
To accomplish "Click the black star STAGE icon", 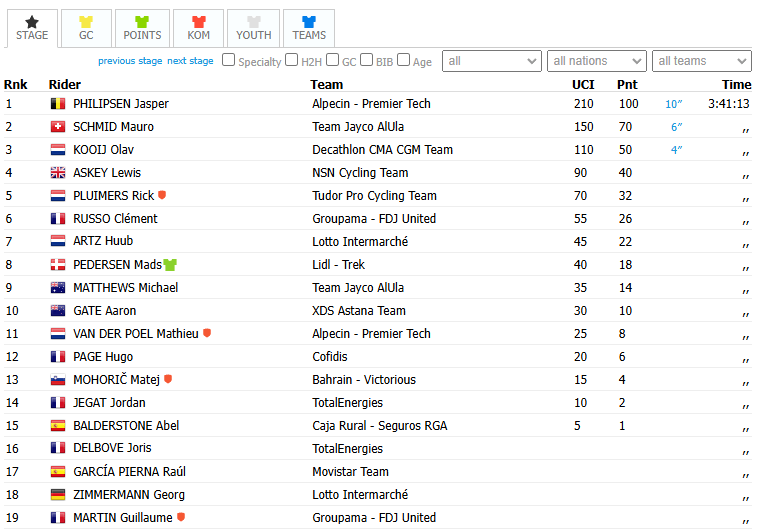I will point(32,21).
